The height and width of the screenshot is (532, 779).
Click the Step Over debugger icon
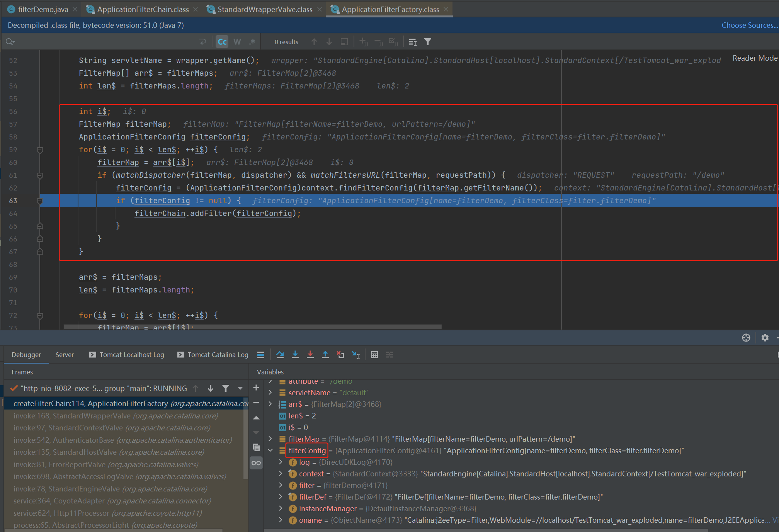tap(280, 355)
